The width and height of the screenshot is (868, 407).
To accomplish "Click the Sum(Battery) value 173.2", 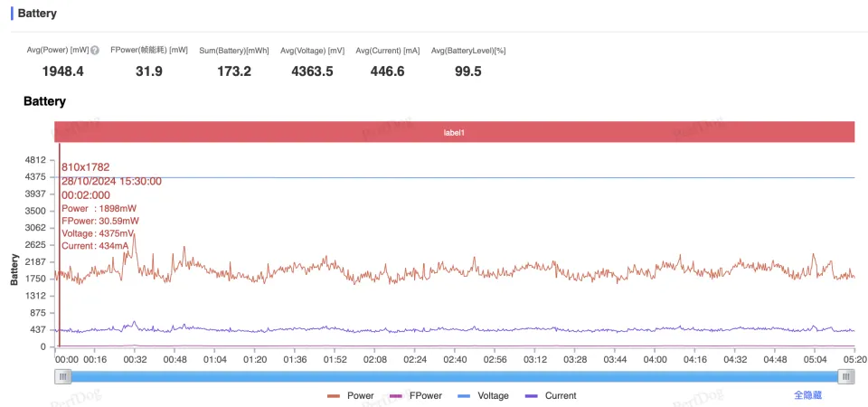I will 234,71.
